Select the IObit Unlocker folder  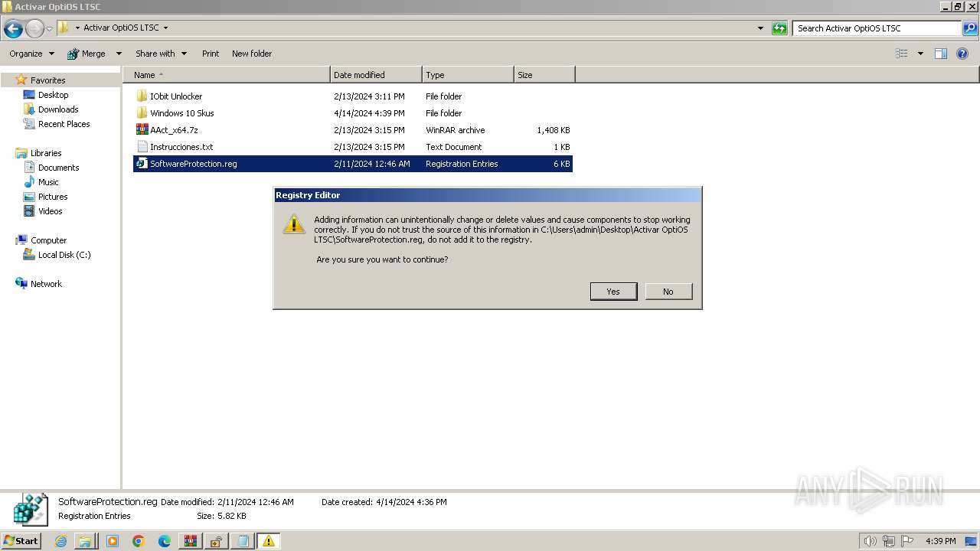click(176, 96)
